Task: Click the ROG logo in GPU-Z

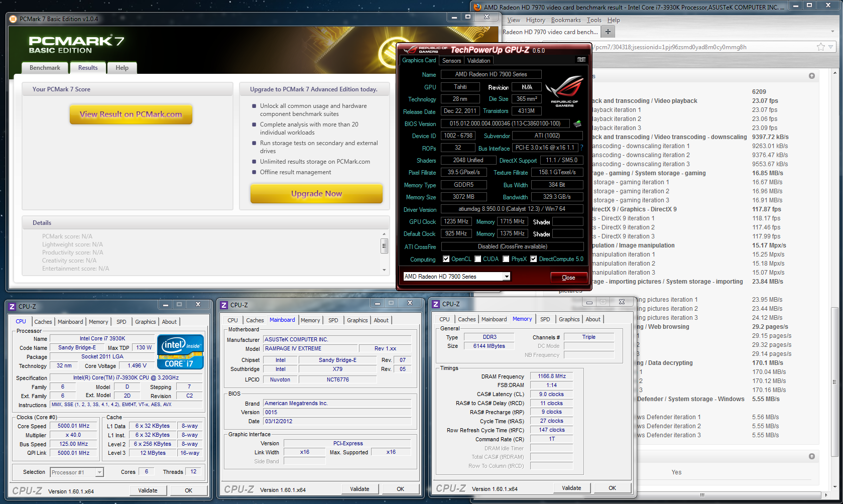Action: [x=564, y=91]
